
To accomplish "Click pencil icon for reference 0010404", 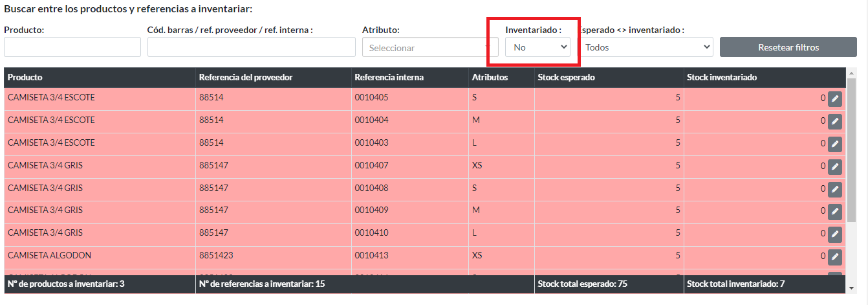I will pyautogui.click(x=834, y=121).
